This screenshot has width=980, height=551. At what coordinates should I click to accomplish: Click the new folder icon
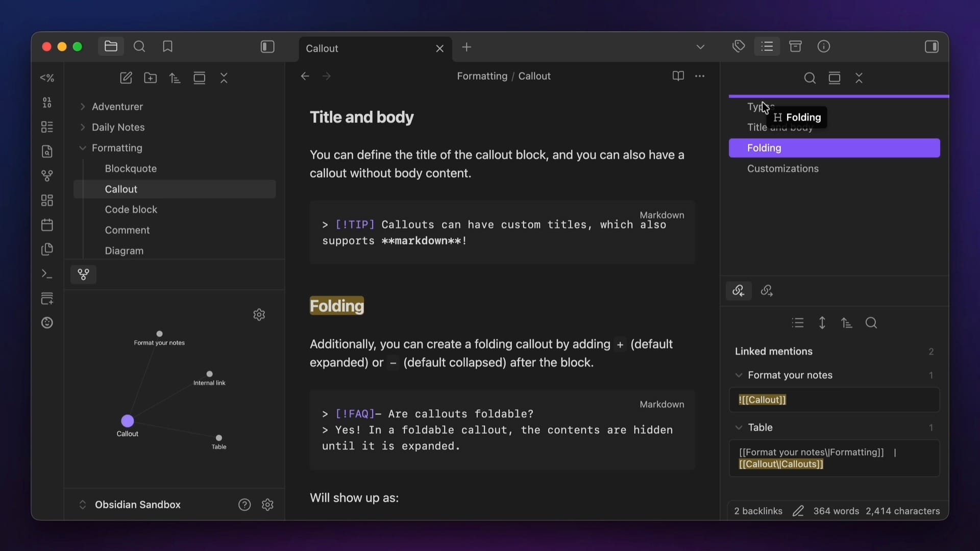(x=150, y=78)
